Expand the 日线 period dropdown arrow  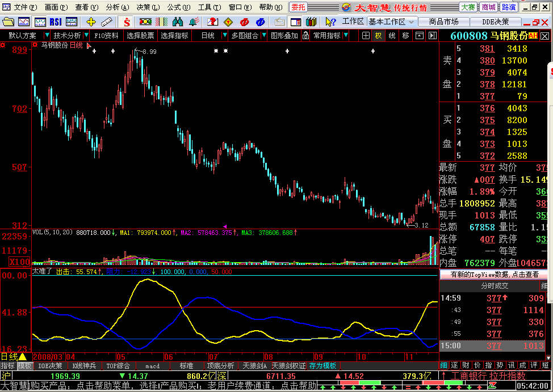225,35
